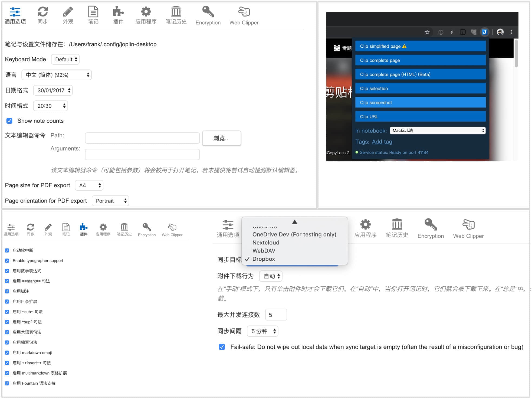Click Path input field for text editor
This screenshot has height=399, width=532.
click(x=143, y=138)
